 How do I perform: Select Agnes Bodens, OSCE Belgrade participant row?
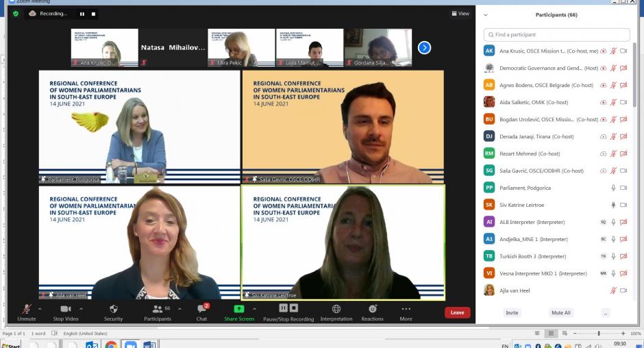(x=556, y=85)
